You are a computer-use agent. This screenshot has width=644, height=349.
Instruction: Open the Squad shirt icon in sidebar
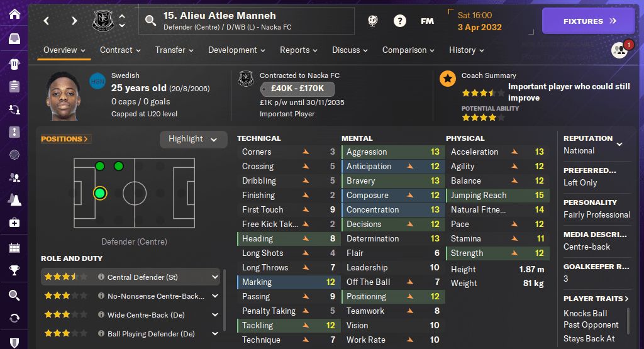(14, 64)
